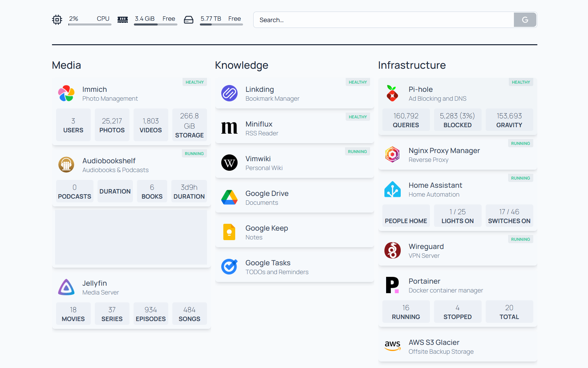This screenshot has width=588, height=368.
Task: Open the Home Assistant icon
Action: (393, 189)
